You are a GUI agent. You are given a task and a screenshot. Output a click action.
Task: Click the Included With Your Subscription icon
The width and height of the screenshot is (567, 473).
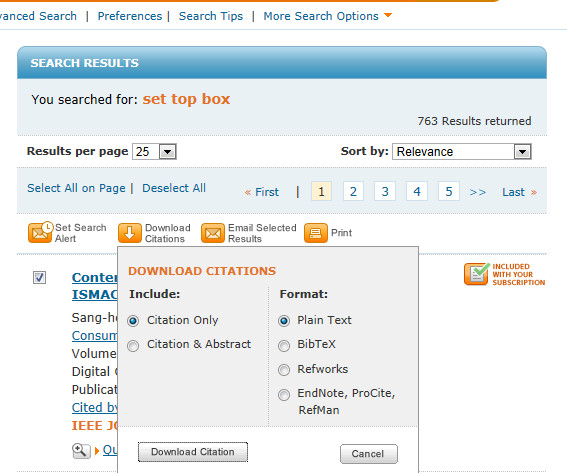click(476, 274)
